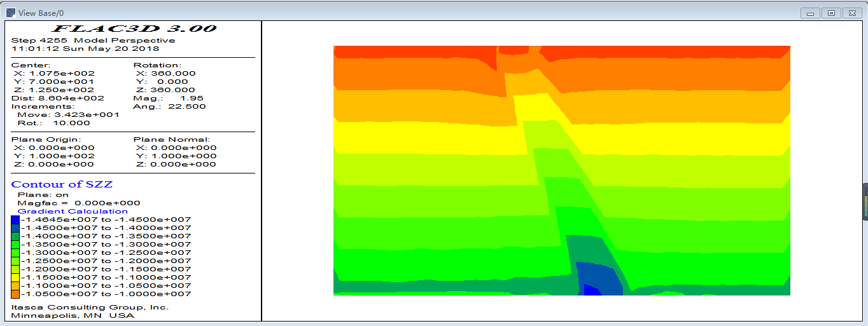Click legend text '-1.1000e+007 to -1.0500e+007'

click(x=106, y=285)
